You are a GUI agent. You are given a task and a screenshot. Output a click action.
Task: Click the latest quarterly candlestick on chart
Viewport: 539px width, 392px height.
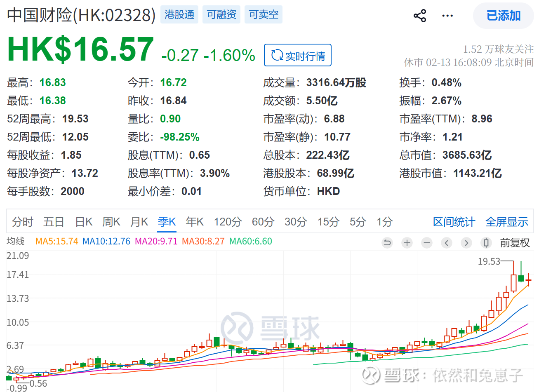[529, 280]
